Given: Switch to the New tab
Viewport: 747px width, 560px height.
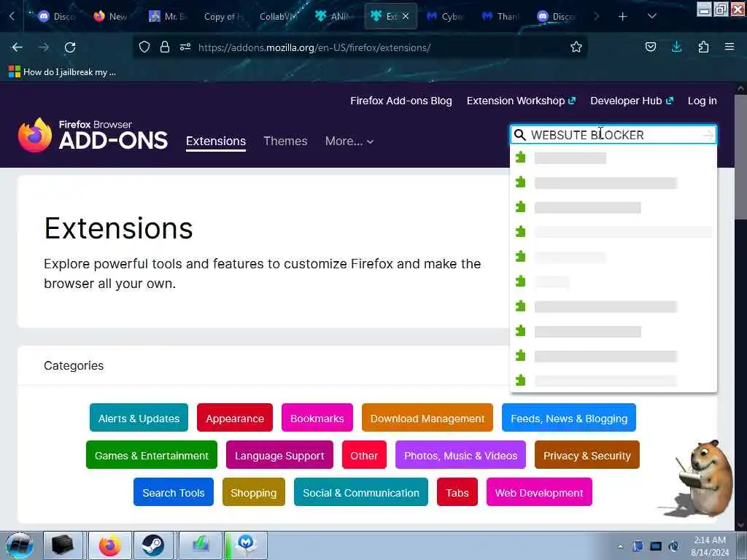Looking at the screenshot, I should click(111, 17).
